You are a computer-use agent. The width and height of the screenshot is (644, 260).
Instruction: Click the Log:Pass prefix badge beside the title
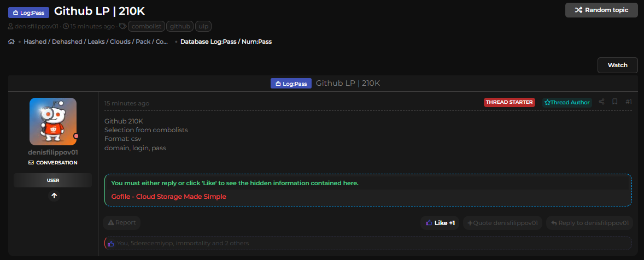point(28,12)
